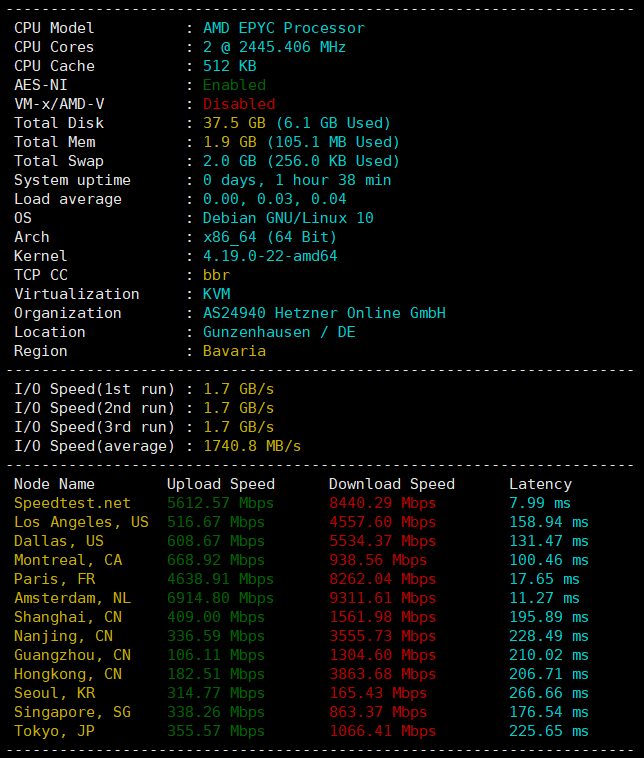The height and width of the screenshot is (758, 644).
Task: Click the AS24940 Hetzner Online GmbH organization
Action: point(324,313)
